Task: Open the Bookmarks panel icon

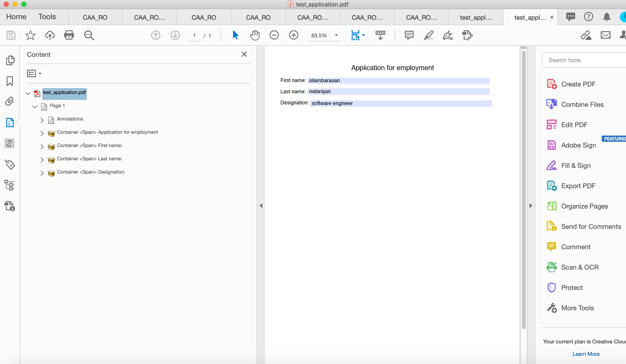Action: tap(10, 81)
